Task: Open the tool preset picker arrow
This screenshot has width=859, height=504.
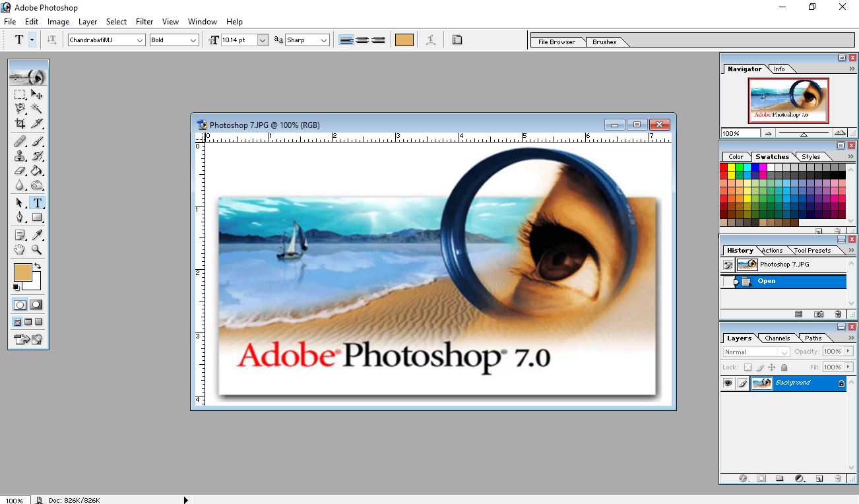Action: pyautogui.click(x=32, y=40)
